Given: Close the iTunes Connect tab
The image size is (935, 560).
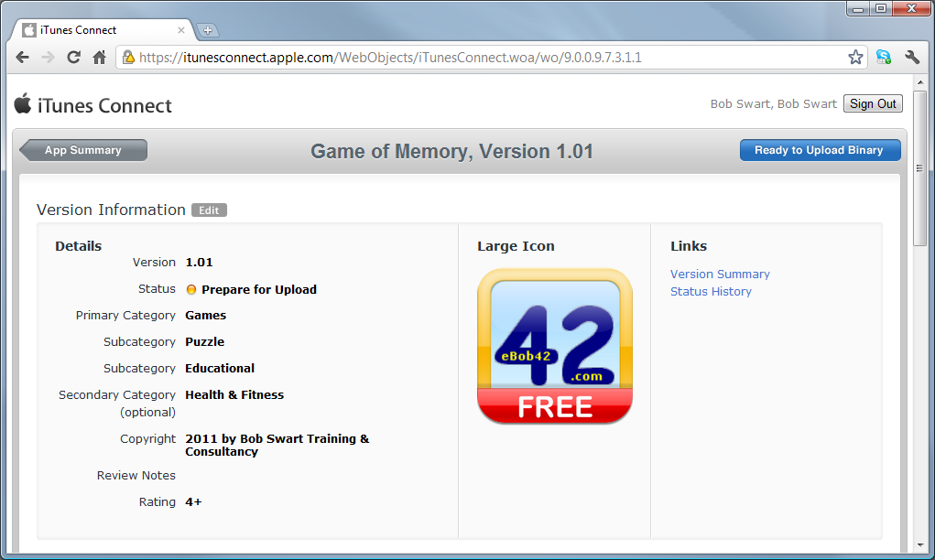Looking at the screenshot, I should (x=181, y=30).
